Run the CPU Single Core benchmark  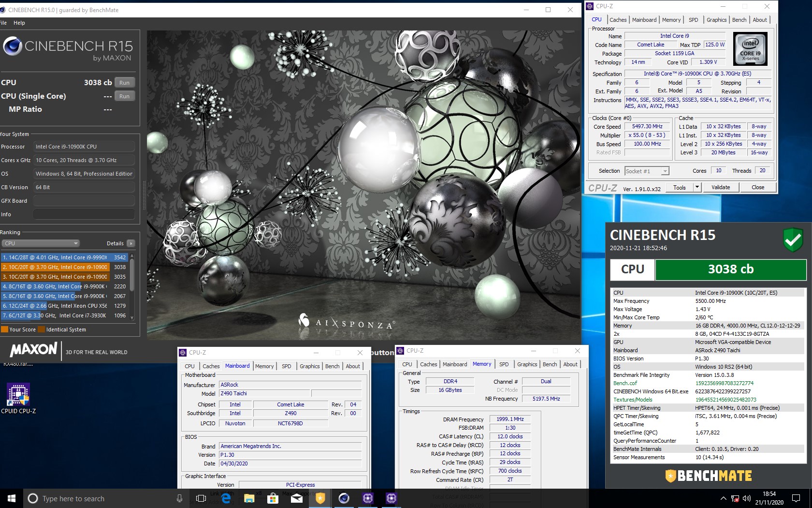click(125, 96)
